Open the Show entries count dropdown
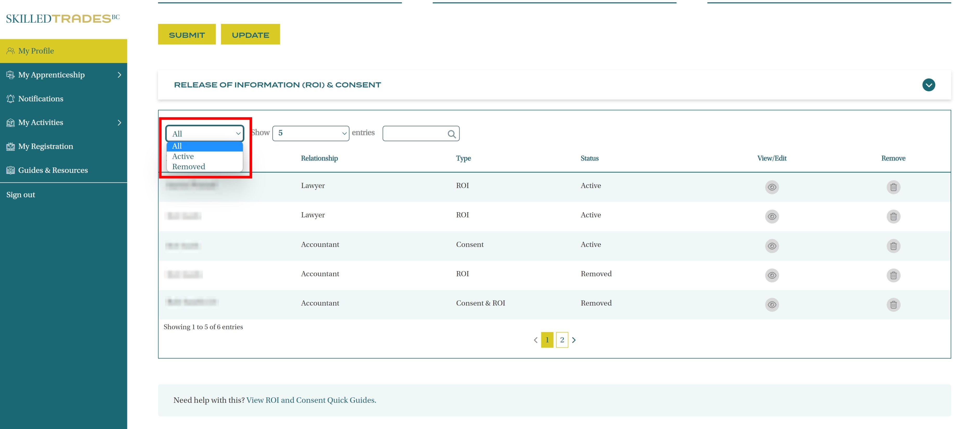 (310, 133)
